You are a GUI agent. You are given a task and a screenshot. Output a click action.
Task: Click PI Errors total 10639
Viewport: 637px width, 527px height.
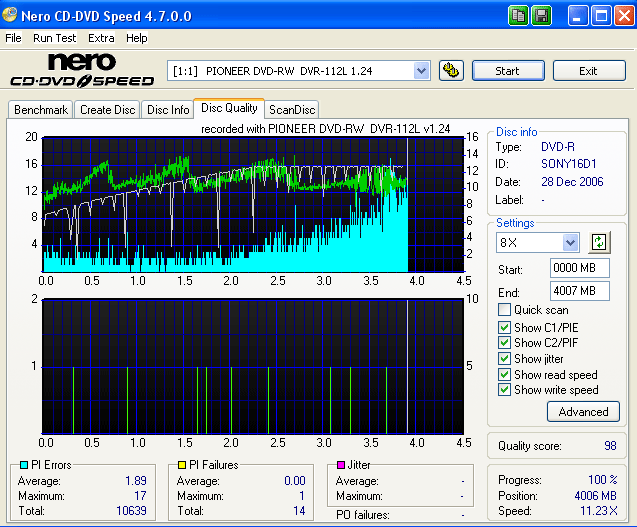click(131, 511)
